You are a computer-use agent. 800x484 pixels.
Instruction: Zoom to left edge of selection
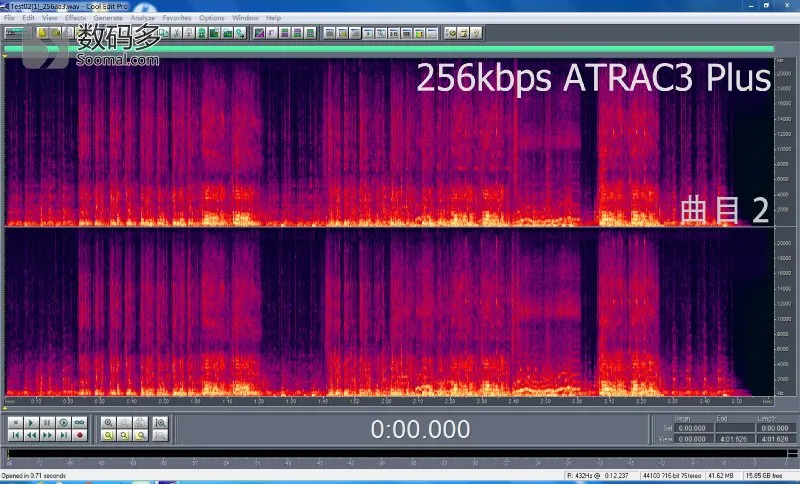(x=124, y=435)
